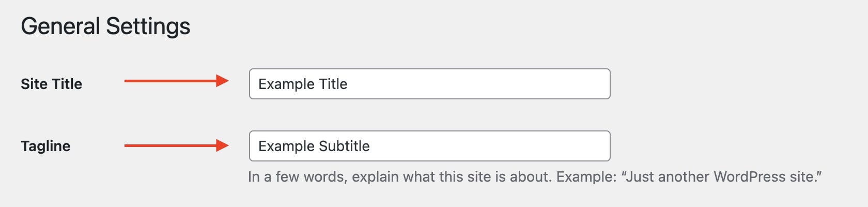The width and height of the screenshot is (868, 207).
Task: Click the red arrow pointing to Tagline
Action: click(176, 146)
